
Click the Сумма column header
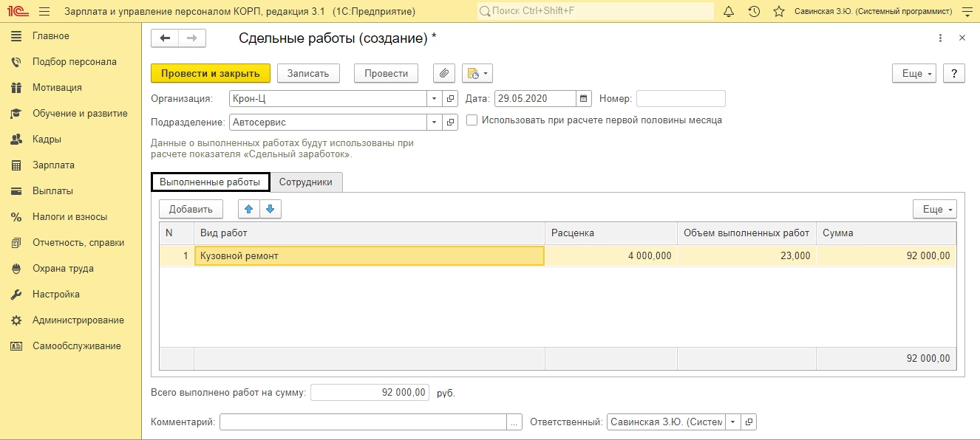click(x=886, y=233)
